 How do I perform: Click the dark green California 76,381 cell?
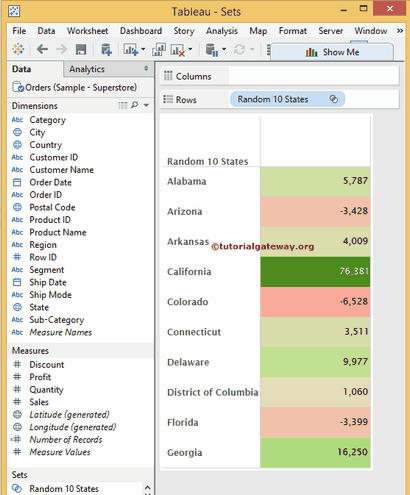click(x=315, y=271)
